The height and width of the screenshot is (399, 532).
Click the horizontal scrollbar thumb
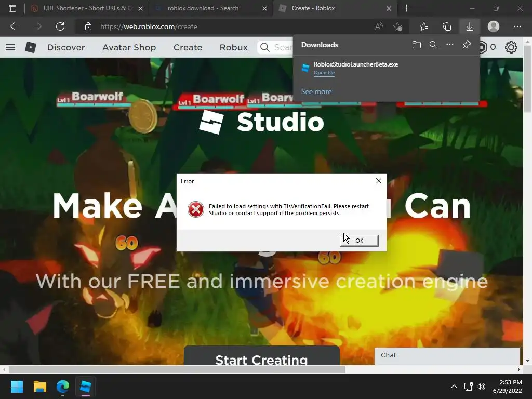tap(177, 369)
